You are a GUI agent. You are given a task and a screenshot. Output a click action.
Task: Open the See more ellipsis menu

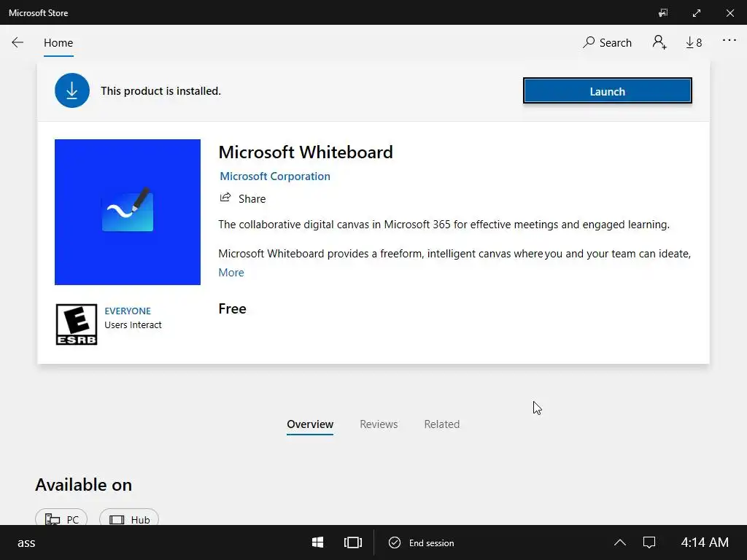click(729, 41)
